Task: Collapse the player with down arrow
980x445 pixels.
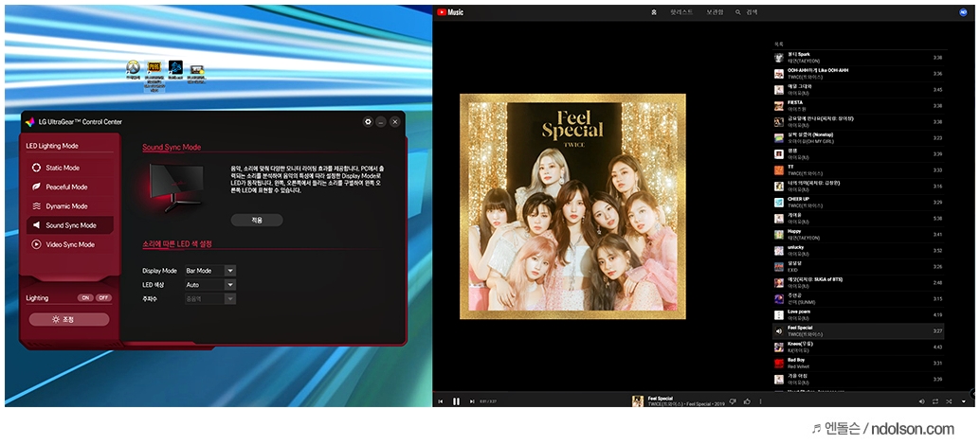Action: (x=964, y=401)
